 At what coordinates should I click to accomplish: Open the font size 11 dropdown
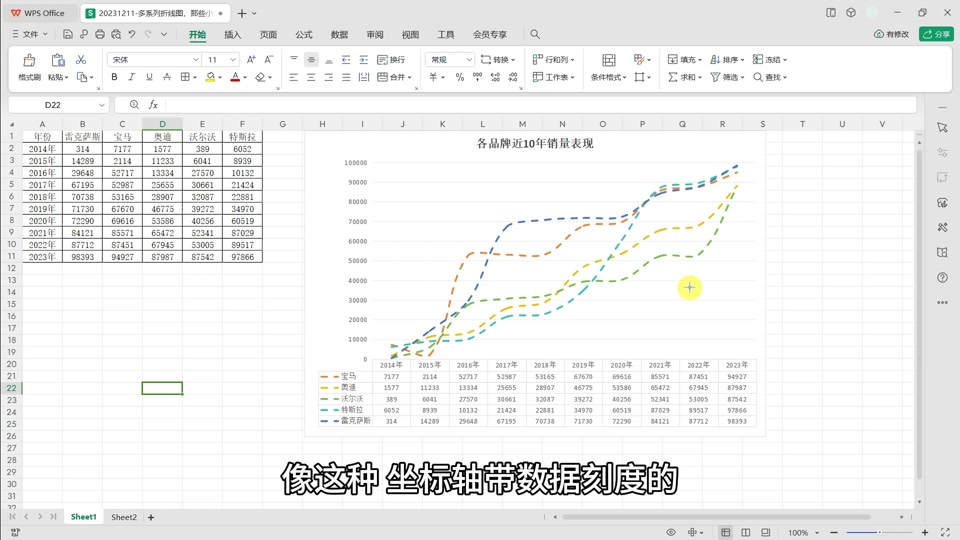[x=233, y=59]
